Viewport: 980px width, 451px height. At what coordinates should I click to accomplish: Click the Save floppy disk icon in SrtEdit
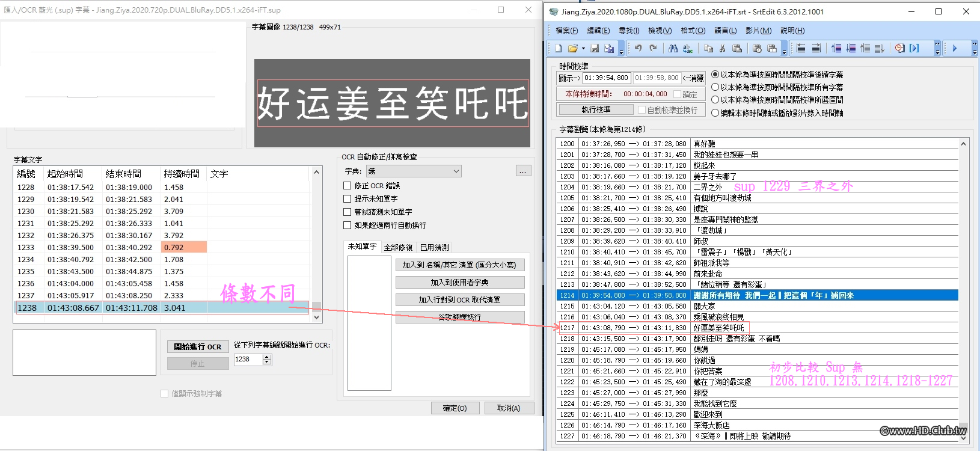coord(595,48)
